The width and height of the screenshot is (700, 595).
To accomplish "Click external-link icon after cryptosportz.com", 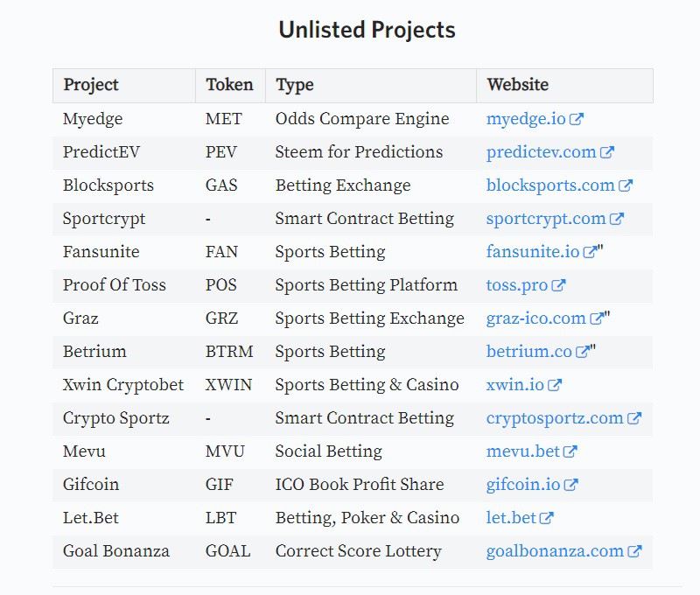I will pyautogui.click(x=634, y=418).
